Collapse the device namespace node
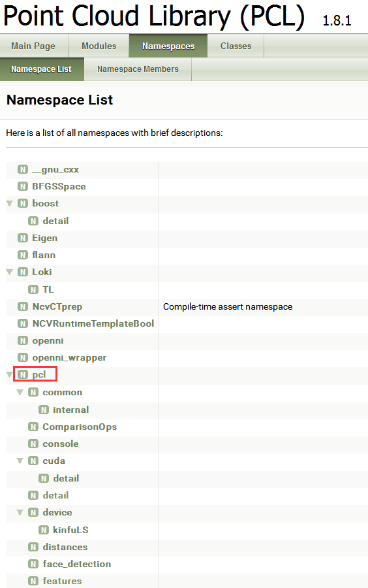 click(20, 513)
